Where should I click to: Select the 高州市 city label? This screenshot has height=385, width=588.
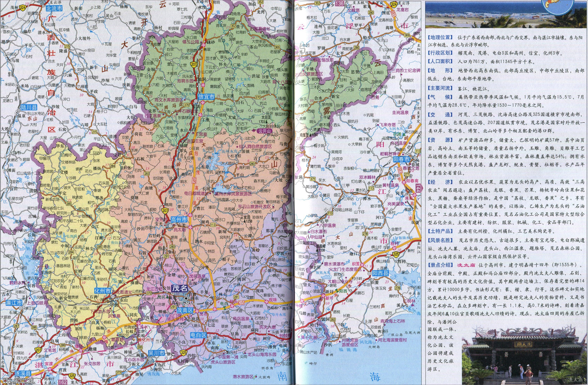click(x=179, y=220)
